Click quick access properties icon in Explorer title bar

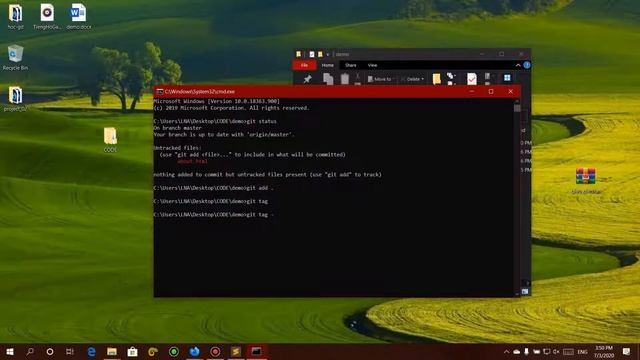(312, 54)
